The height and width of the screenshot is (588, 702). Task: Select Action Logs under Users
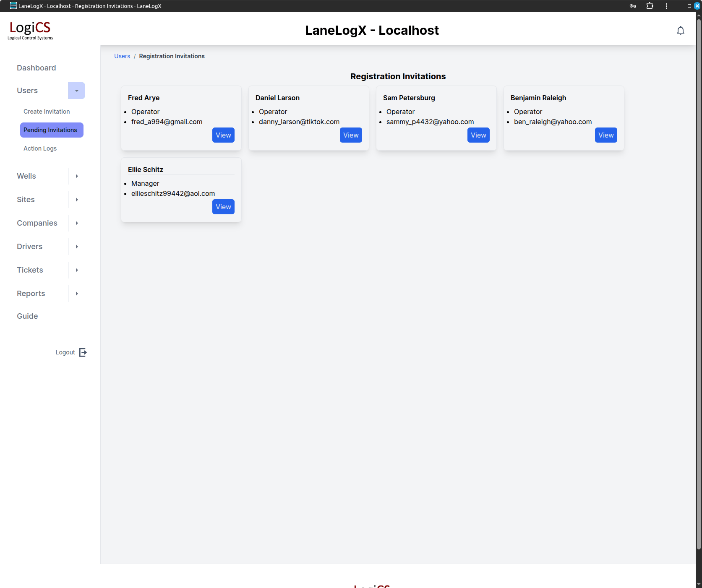pos(40,148)
